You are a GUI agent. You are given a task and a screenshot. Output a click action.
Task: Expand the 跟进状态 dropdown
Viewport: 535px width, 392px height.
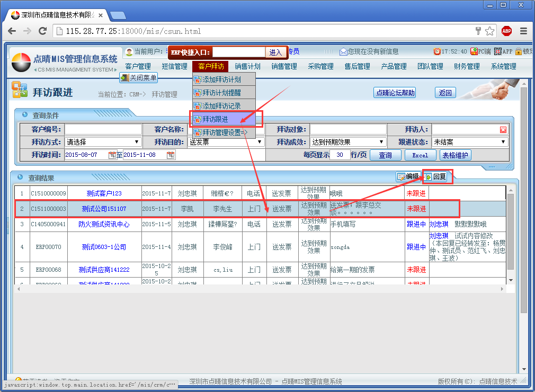[x=469, y=142]
